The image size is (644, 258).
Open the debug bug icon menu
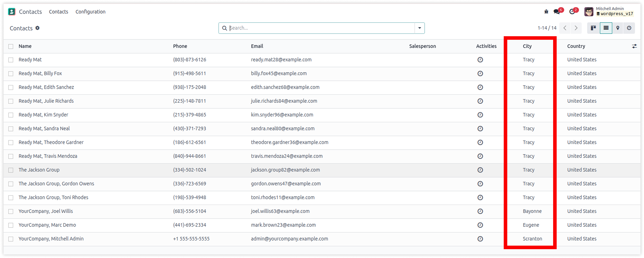[x=546, y=11]
